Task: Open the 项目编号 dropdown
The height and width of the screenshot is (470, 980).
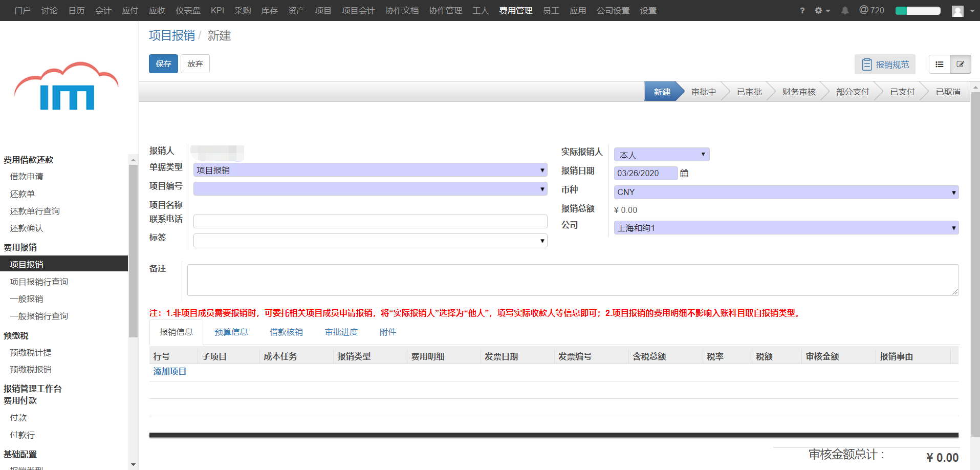Action: click(370, 189)
